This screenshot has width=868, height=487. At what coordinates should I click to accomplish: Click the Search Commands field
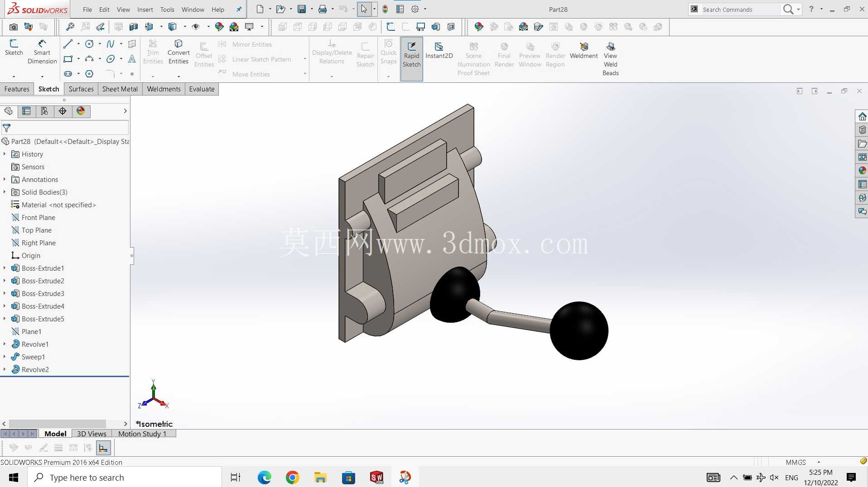(x=740, y=10)
